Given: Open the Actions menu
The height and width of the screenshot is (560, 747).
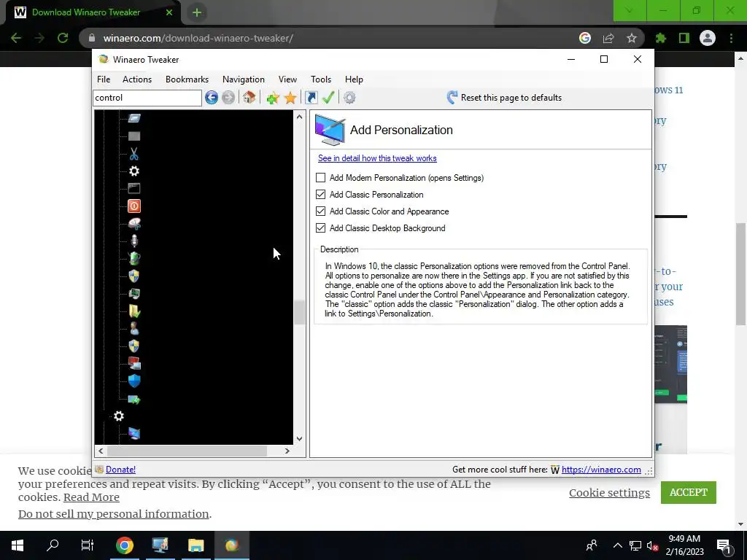Looking at the screenshot, I should coord(137,79).
